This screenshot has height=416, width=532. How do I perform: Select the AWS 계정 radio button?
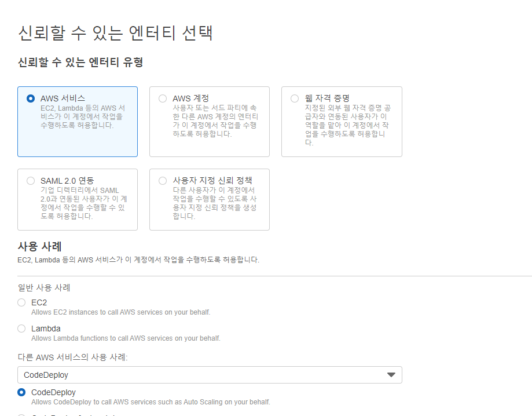point(163,98)
